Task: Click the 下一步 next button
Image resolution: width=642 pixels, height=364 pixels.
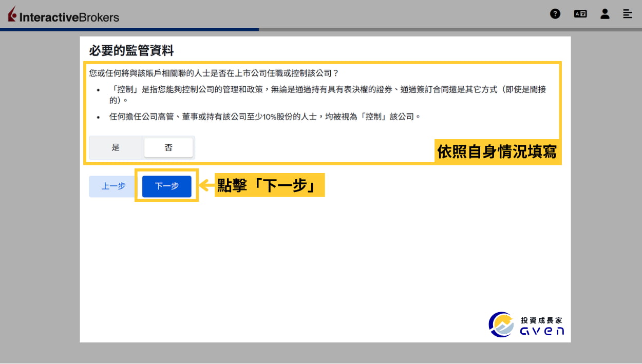Action: tap(166, 186)
